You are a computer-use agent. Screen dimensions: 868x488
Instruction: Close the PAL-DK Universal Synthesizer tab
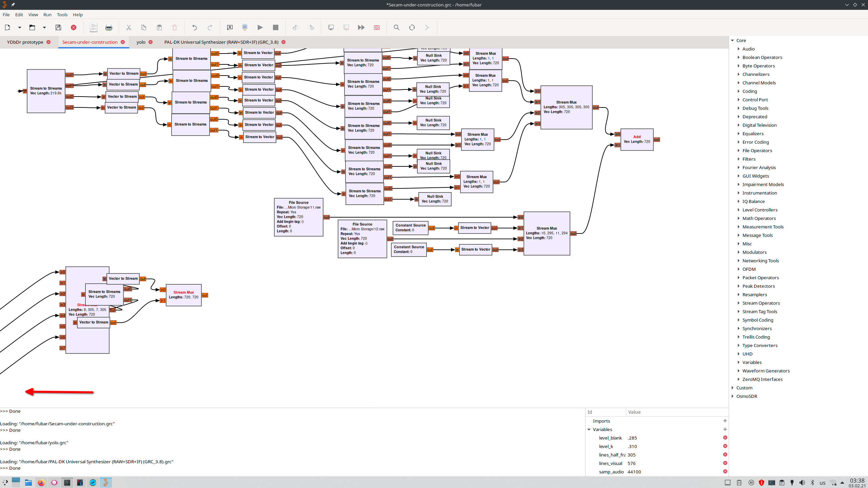283,42
